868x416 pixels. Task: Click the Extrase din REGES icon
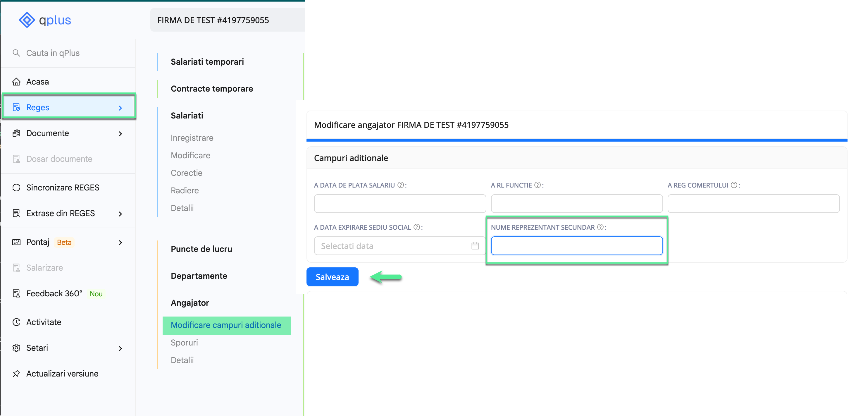[16, 213]
